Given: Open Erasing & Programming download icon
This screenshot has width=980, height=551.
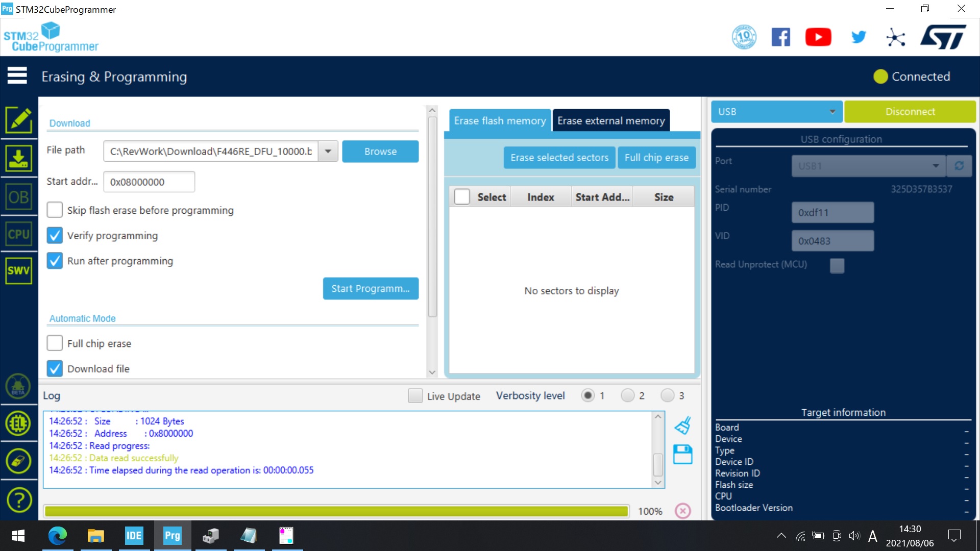Looking at the screenshot, I should pyautogui.click(x=19, y=158).
